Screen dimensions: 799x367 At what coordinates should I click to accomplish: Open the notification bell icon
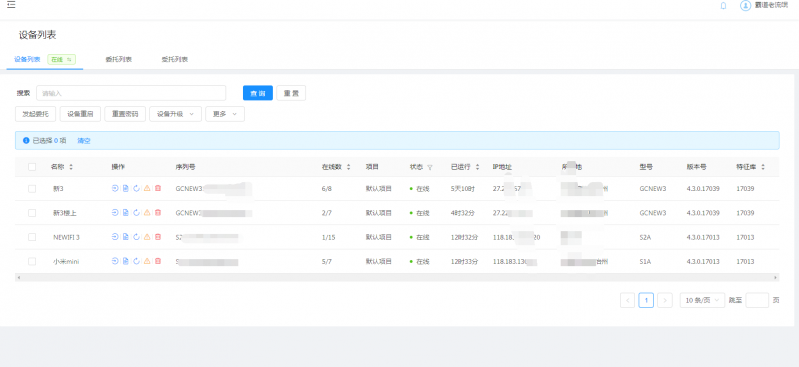tap(723, 6)
